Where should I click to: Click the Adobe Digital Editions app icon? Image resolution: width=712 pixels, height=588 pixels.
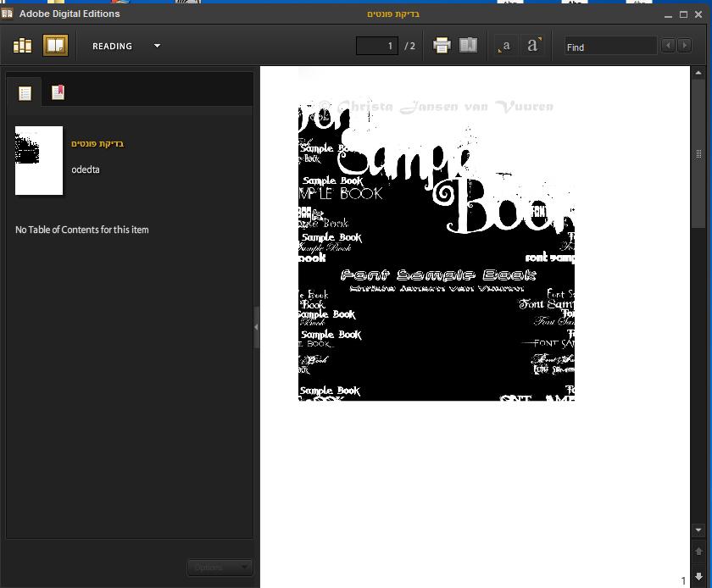(8, 14)
